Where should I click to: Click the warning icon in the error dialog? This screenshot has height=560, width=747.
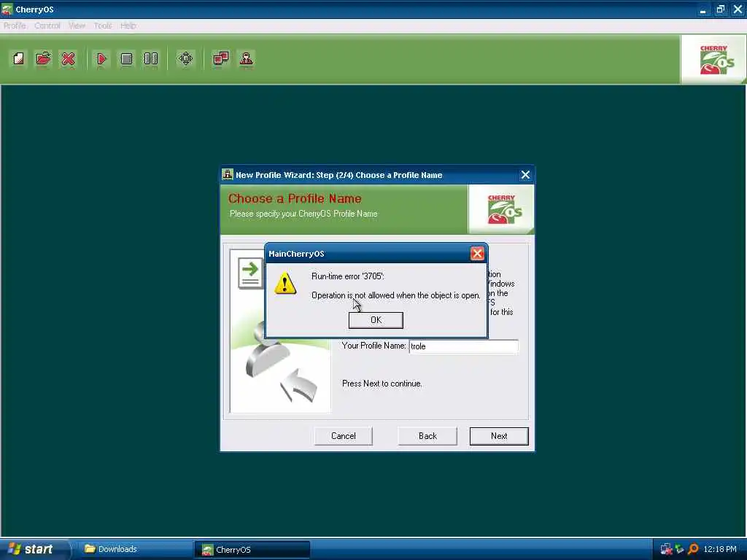tap(285, 284)
